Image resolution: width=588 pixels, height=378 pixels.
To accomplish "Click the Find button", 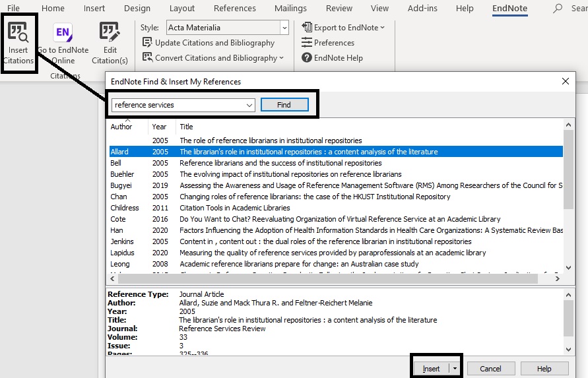I will click(x=284, y=105).
